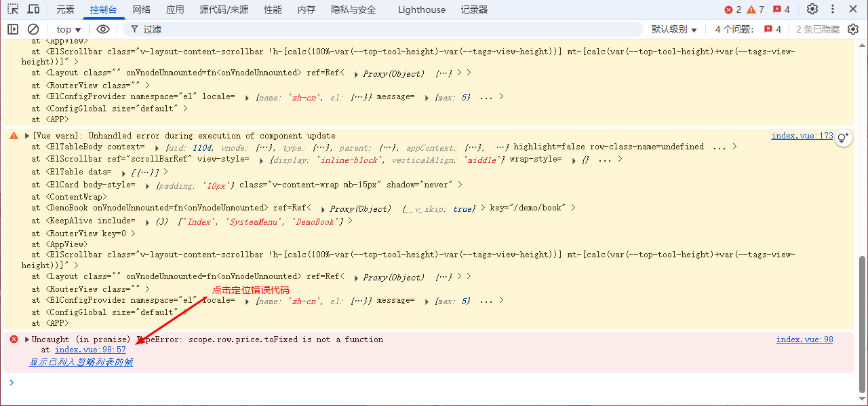Create a live expression with the eye icon
868x406 pixels.
[103, 29]
